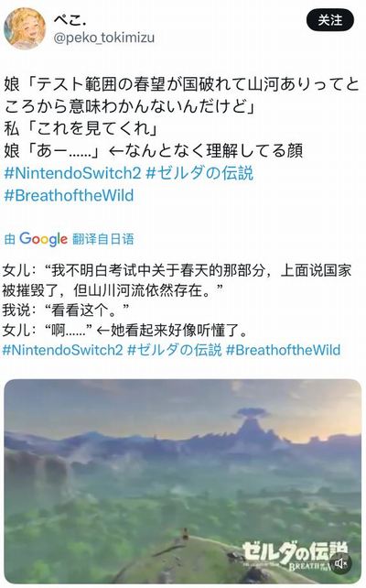Open #BreathoftheWild hashtag in the Chinese translation
Screen dimensions: 366x588
[284, 350]
